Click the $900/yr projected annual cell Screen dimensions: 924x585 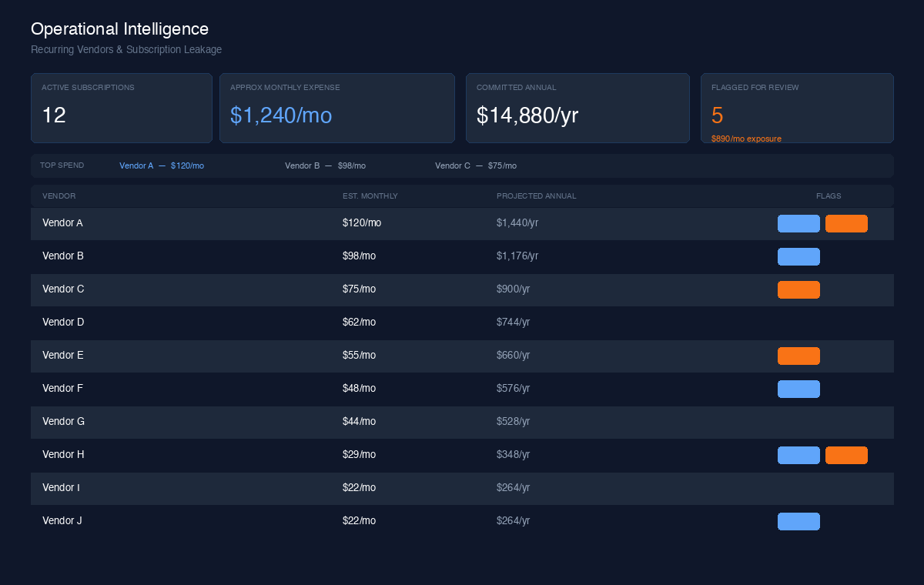[x=514, y=289]
